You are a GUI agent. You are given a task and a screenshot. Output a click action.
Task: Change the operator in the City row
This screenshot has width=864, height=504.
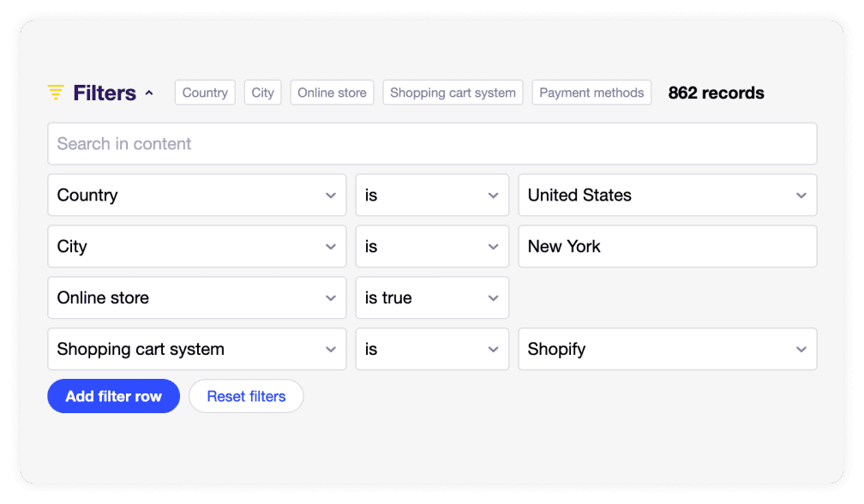pos(432,246)
